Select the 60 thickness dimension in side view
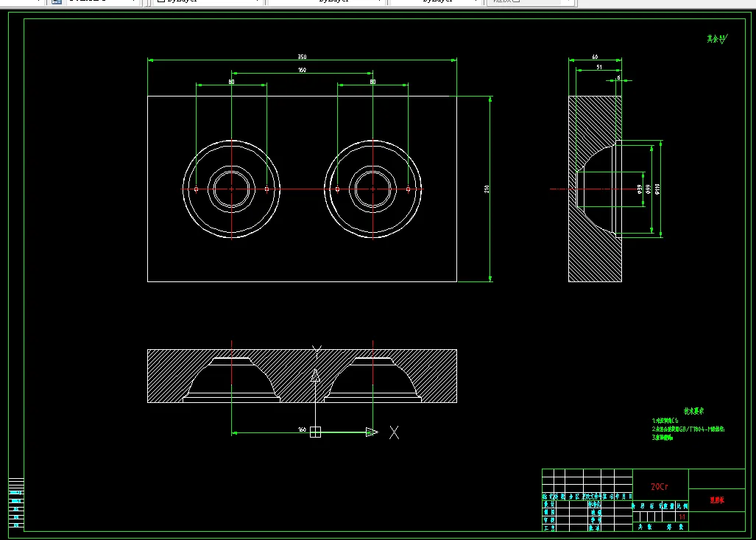This screenshot has height=540, width=756. click(595, 57)
